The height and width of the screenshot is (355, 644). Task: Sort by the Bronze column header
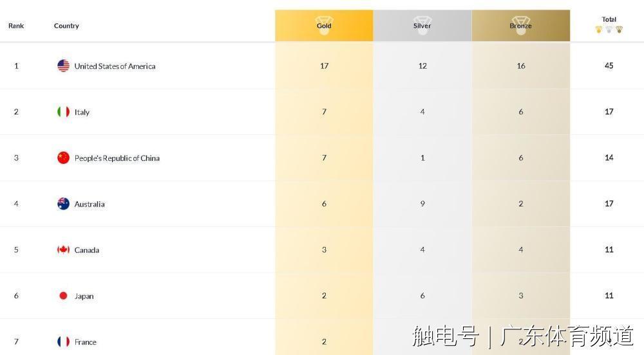click(521, 26)
